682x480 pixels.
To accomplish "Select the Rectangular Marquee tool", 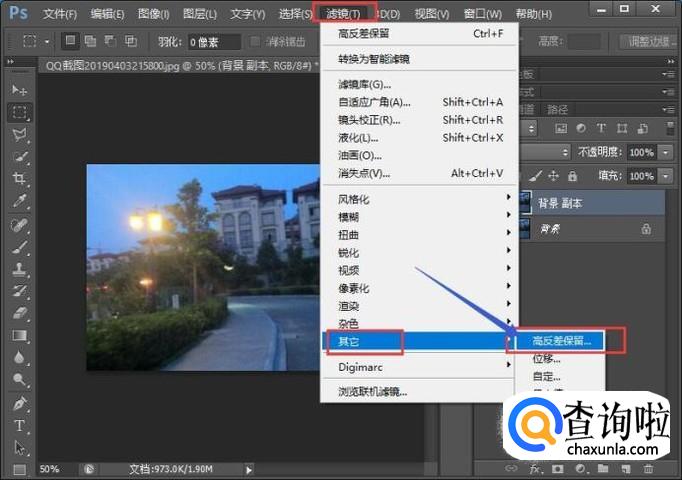I will 19,112.
